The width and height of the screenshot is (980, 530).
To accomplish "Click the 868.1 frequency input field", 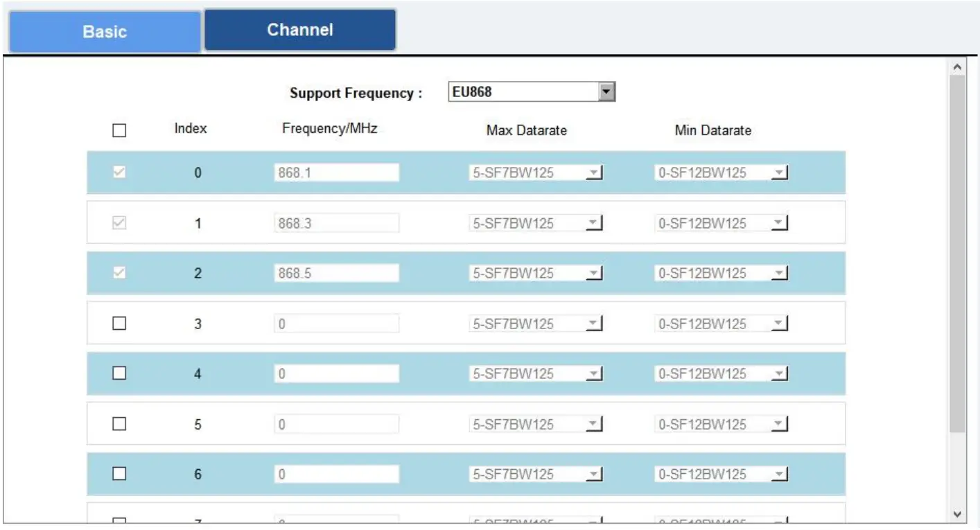I will tap(337, 173).
